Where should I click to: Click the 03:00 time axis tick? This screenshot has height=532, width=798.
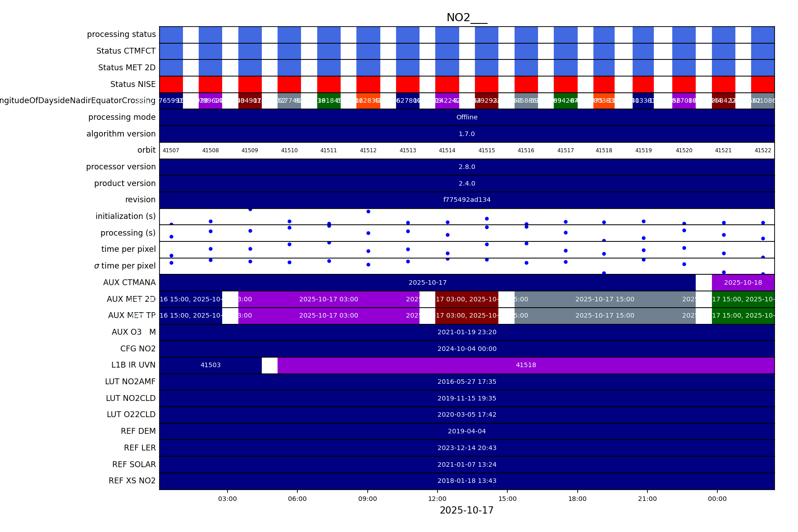[x=227, y=499]
